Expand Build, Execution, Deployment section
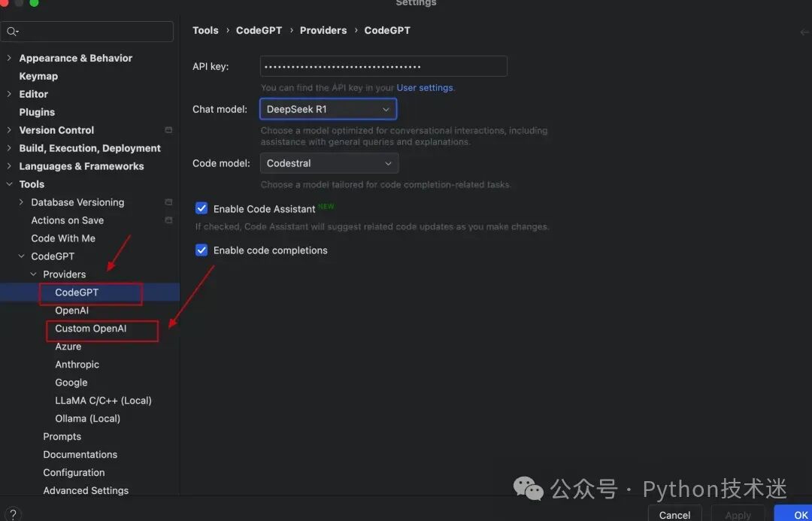The height and width of the screenshot is (521, 812). 9,148
